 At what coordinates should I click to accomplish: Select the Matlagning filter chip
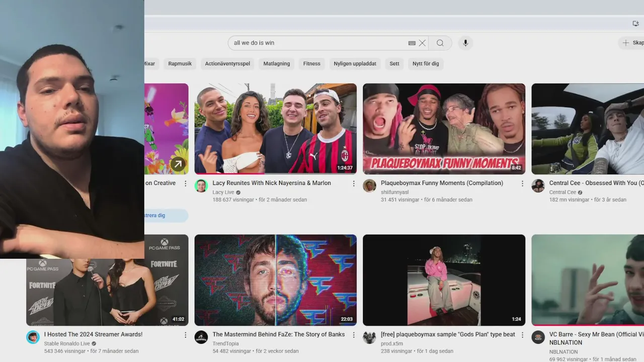click(x=277, y=64)
